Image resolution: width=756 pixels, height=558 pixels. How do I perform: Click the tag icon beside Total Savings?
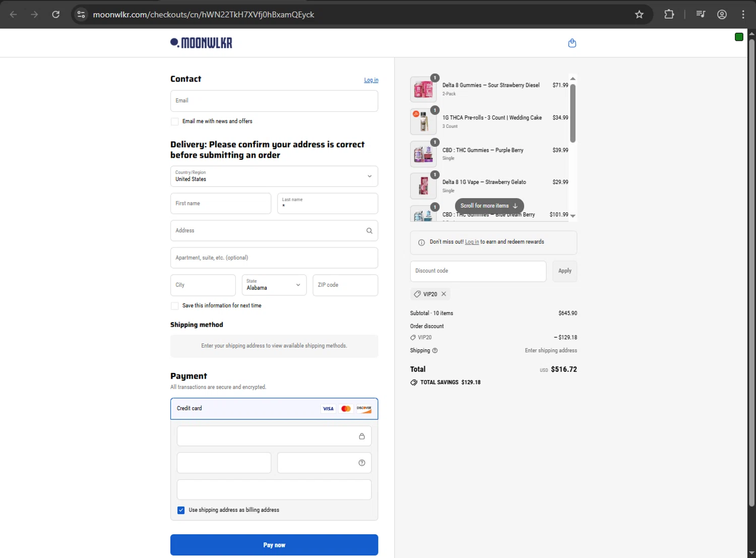coord(414,383)
